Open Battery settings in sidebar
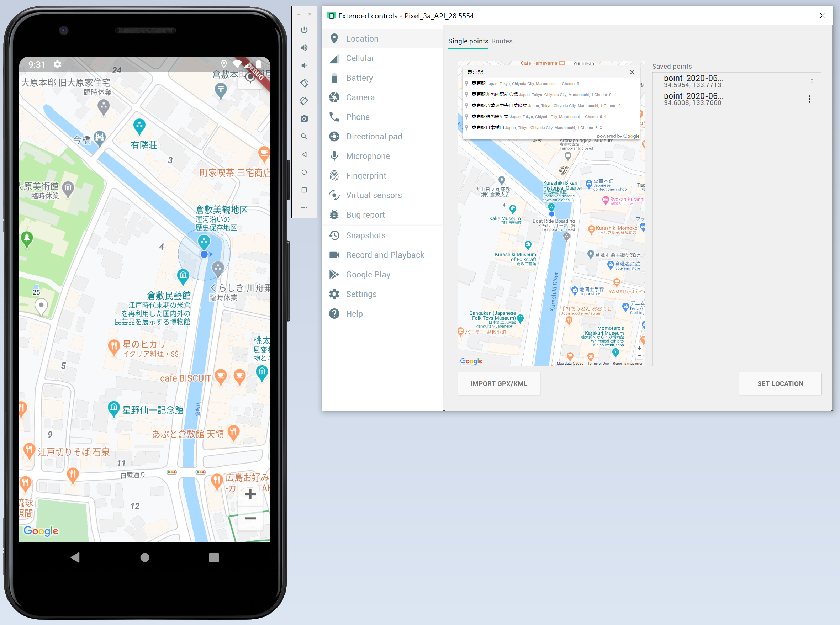Screen dimensions: 840x625 coord(382,78)
